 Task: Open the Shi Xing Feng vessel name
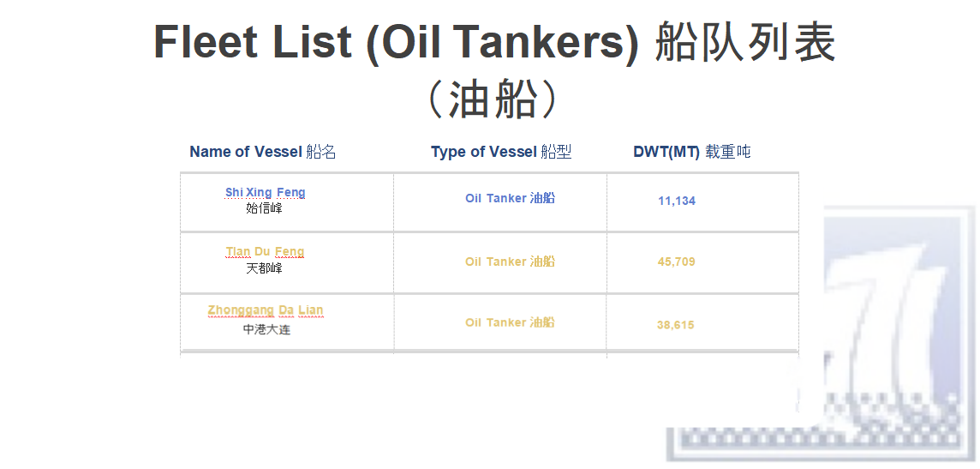(265, 192)
